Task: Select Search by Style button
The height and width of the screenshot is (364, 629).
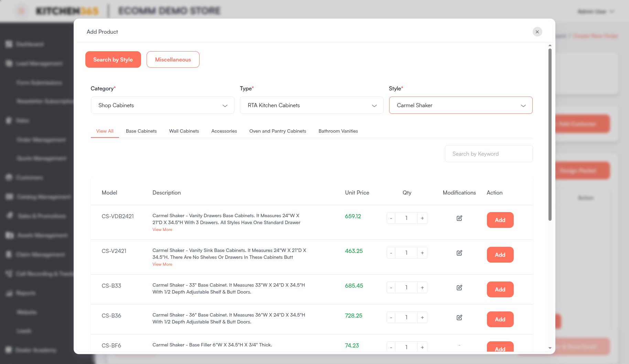Action: pos(113,59)
